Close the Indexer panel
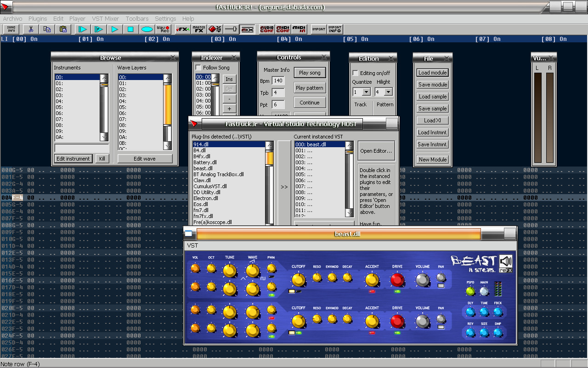 coord(234,57)
